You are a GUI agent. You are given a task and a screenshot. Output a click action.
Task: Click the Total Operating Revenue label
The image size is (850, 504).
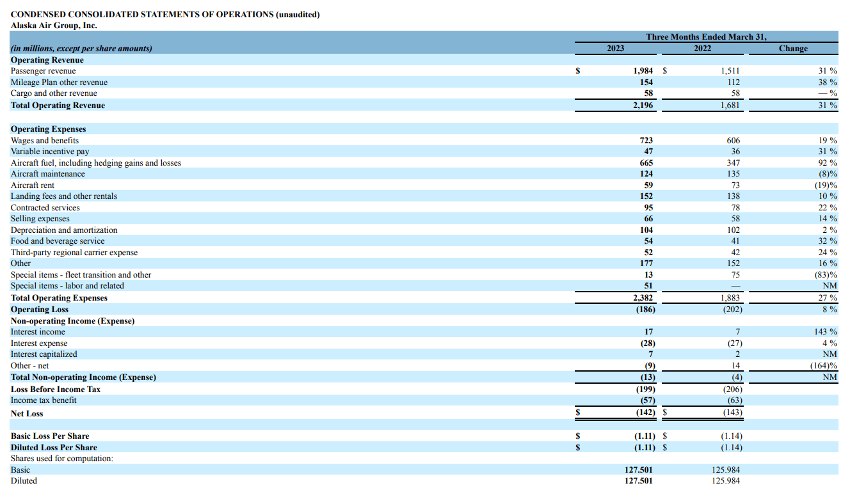click(x=58, y=105)
